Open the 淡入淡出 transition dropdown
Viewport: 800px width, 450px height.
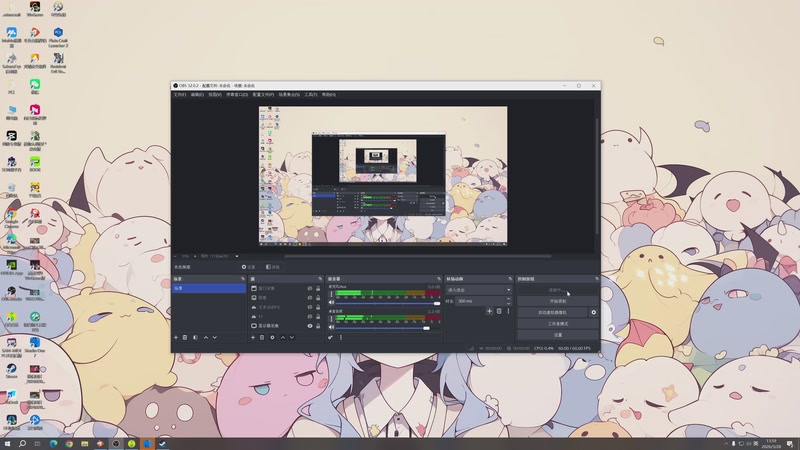[479, 290]
